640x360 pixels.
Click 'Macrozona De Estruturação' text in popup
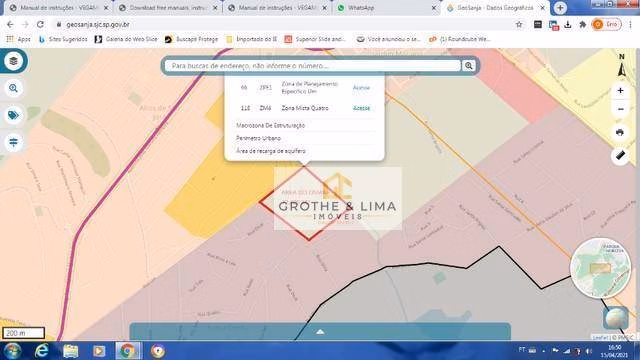tap(271, 125)
